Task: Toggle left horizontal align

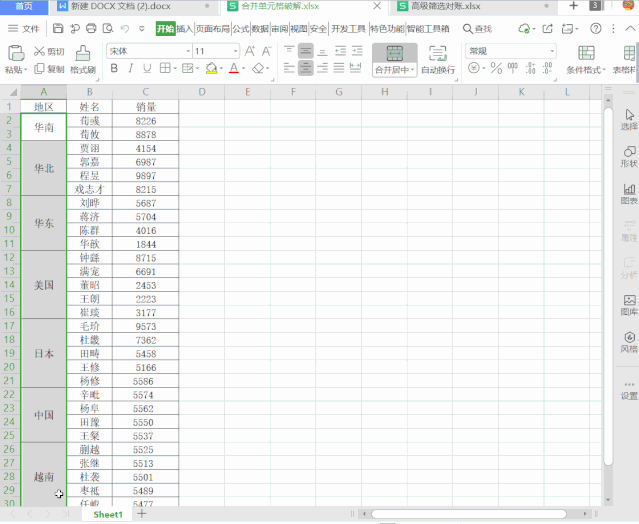Action: [289, 68]
